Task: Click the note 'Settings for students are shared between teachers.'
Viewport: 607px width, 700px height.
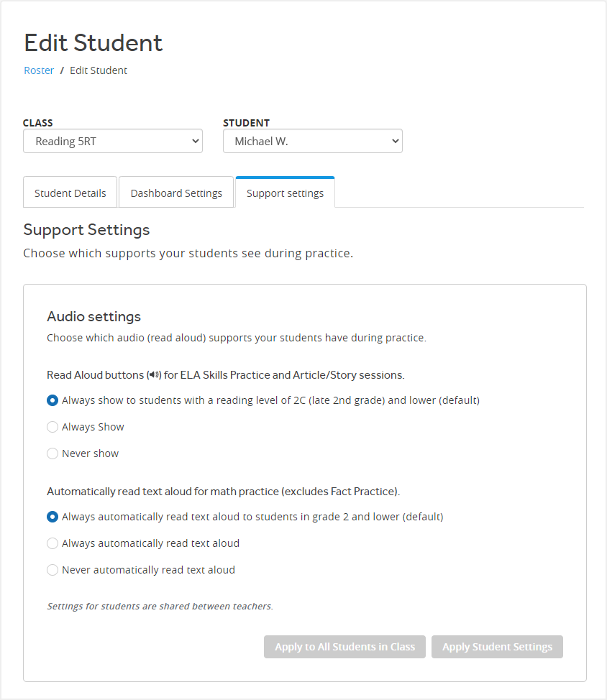Action: pos(160,607)
